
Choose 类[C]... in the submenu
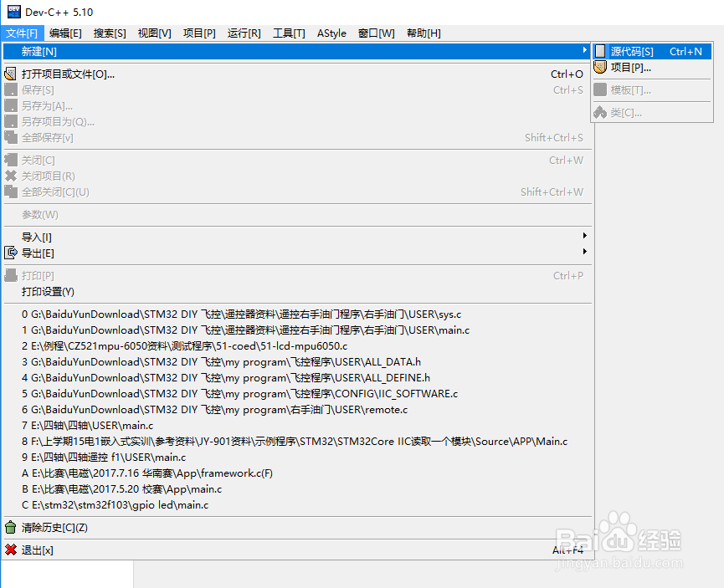point(652,112)
